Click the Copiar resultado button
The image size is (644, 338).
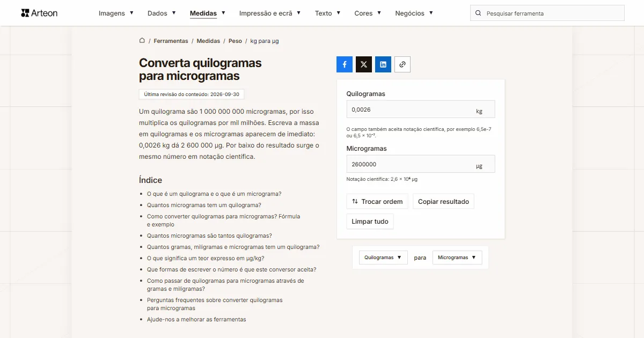click(x=443, y=202)
